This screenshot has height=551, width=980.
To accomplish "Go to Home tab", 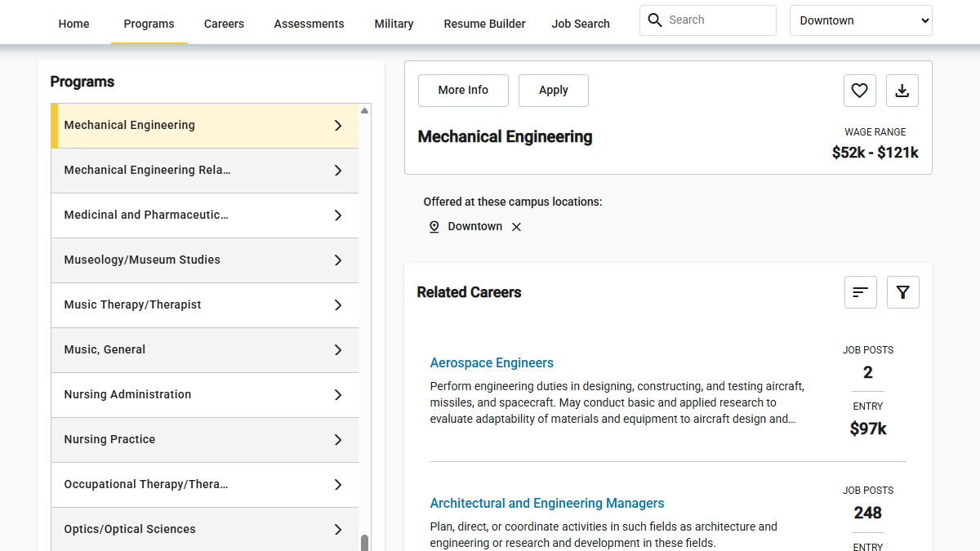I will pyautogui.click(x=73, y=24).
